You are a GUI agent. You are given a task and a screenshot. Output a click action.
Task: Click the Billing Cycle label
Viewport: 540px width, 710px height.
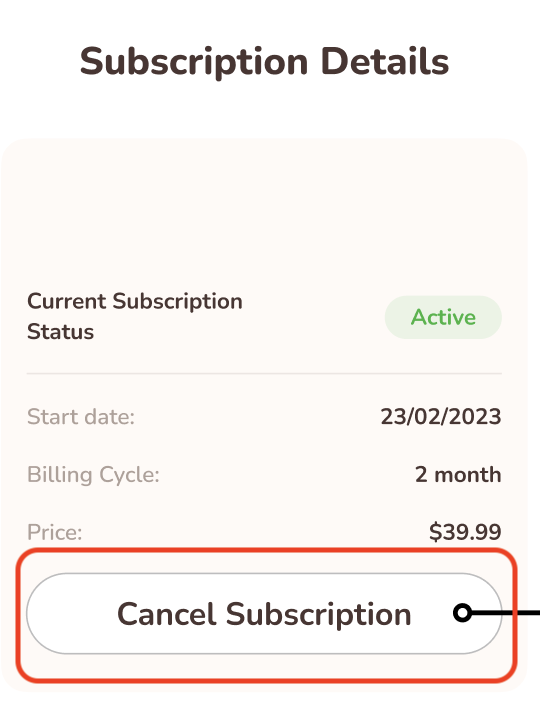tap(93, 475)
